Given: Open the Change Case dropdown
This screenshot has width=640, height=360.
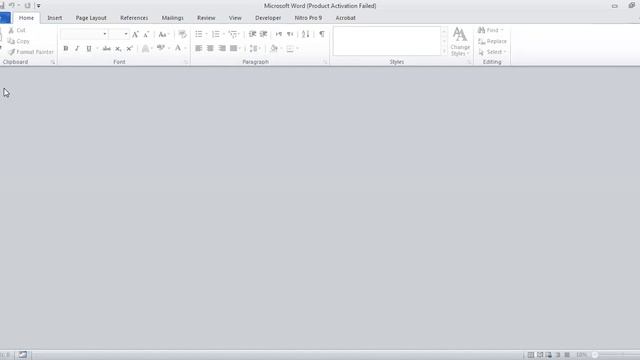Looking at the screenshot, I should click(164, 34).
